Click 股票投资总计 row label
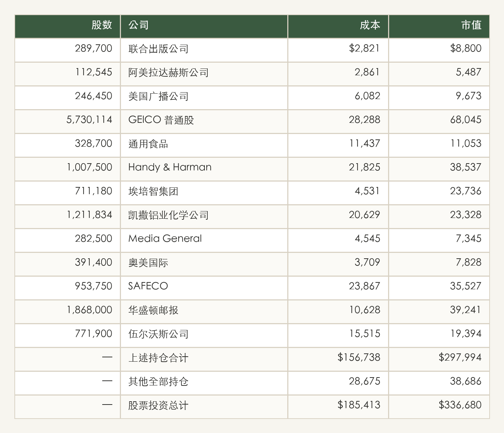This screenshot has width=504, height=433. coord(158,405)
